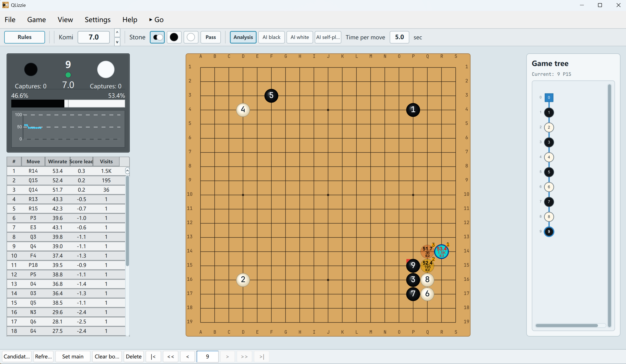Select move 7 node in game tree
626x364 pixels.
click(549, 202)
